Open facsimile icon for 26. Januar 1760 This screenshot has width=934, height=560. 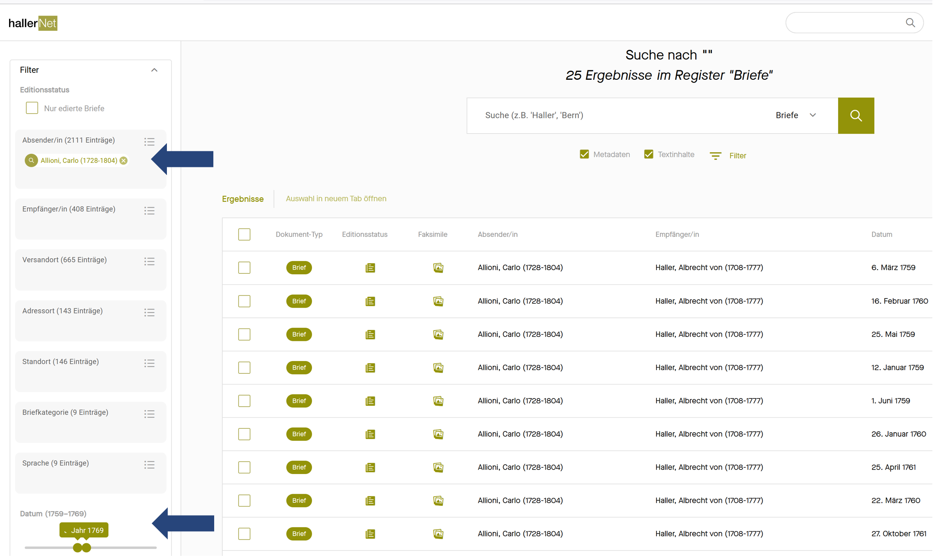click(x=438, y=435)
